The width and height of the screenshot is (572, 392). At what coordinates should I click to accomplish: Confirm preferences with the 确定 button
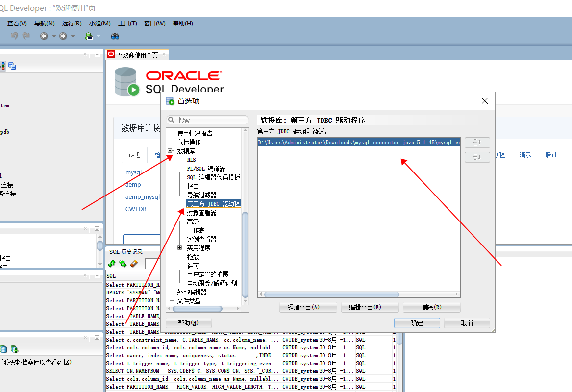[417, 323]
